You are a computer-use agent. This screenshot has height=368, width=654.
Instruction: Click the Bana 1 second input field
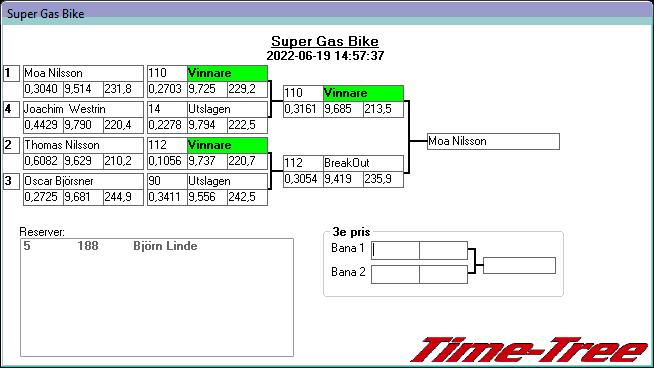pyautogui.click(x=443, y=250)
